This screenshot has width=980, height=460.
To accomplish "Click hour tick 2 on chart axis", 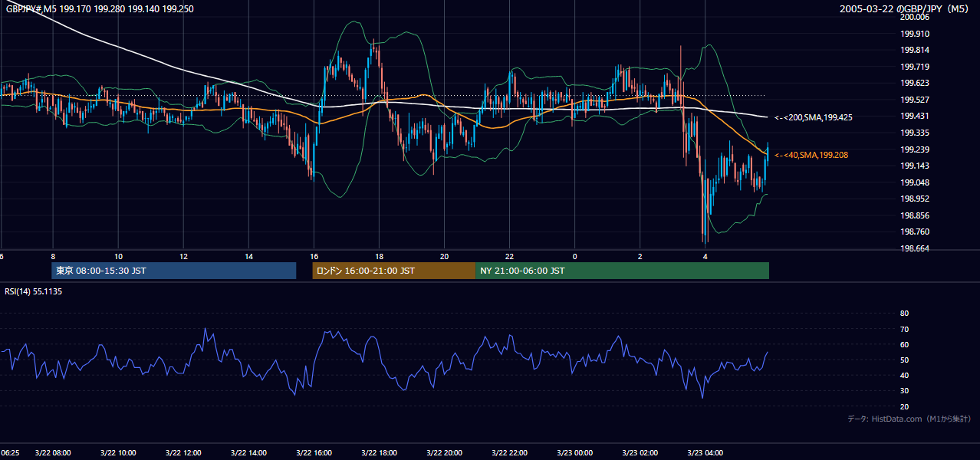I will [640, 256].
